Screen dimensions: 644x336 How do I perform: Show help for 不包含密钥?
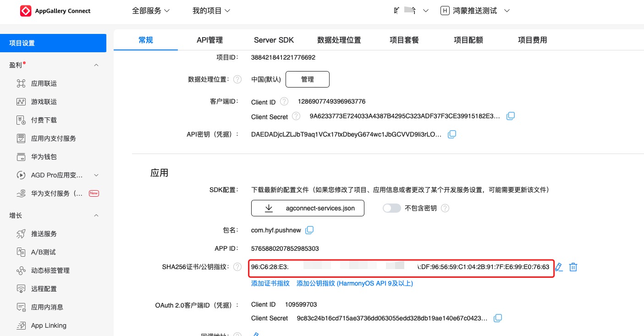[445, 208]
